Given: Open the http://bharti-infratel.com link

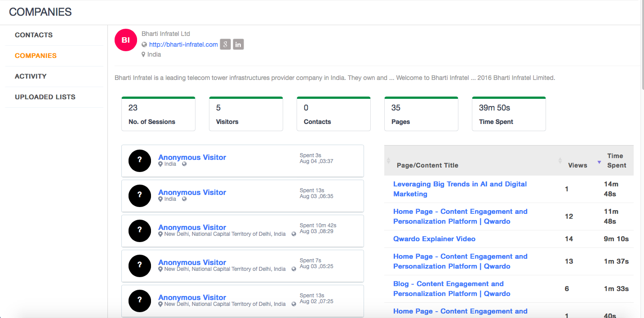Looking at the screenshot, I should [183, 44].
